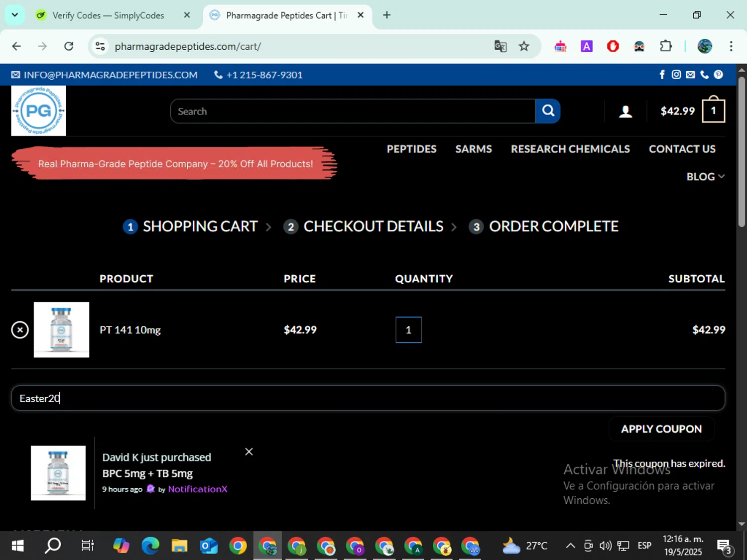
Task: Expand the BLOG dropdown menu
Action: [x=705, y=177]
